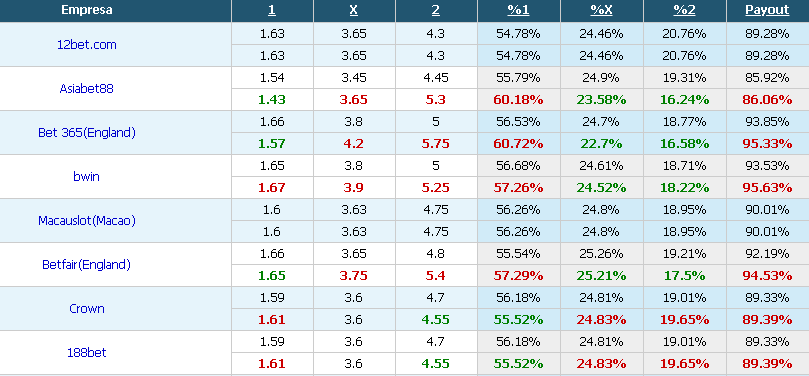Sort by the X column header
The width and height of the screenshot is (809, 376).
(354, 10)
